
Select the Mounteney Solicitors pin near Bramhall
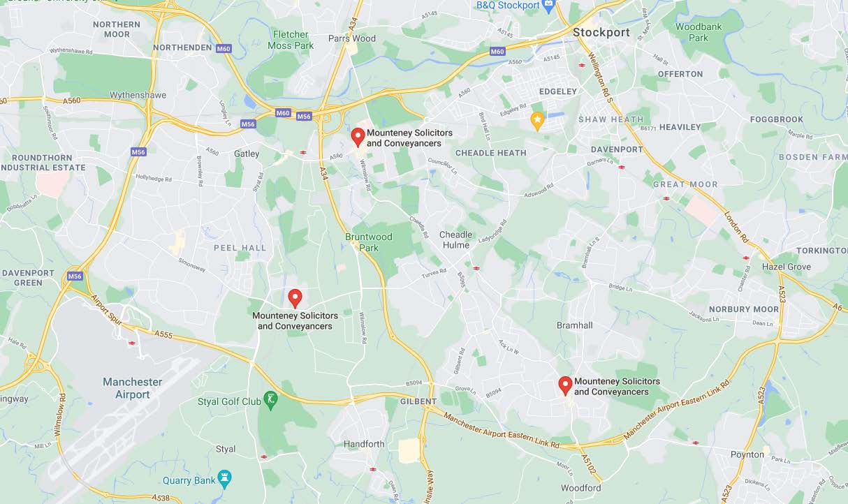[x=565, y=385]
